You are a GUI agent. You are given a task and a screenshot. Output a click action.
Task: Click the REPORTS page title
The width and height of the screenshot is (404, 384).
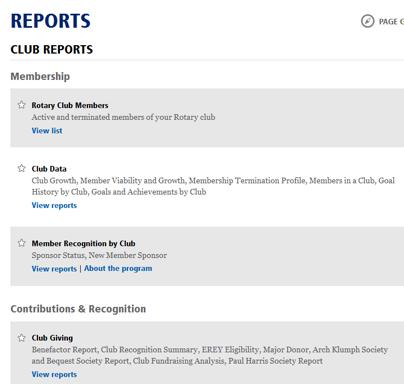tap(51, 21)
